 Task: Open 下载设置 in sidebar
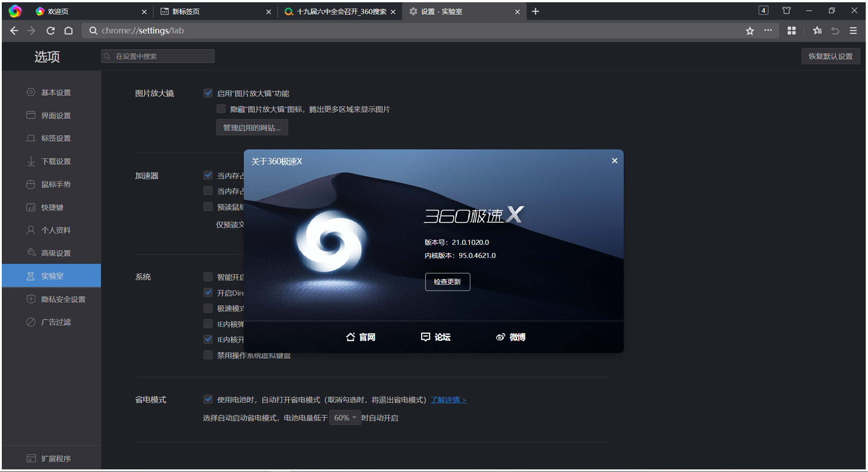pyautogui.click(x=52, y=161)
